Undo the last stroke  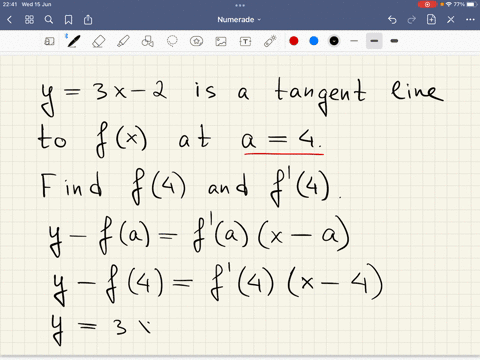[392, 20]
